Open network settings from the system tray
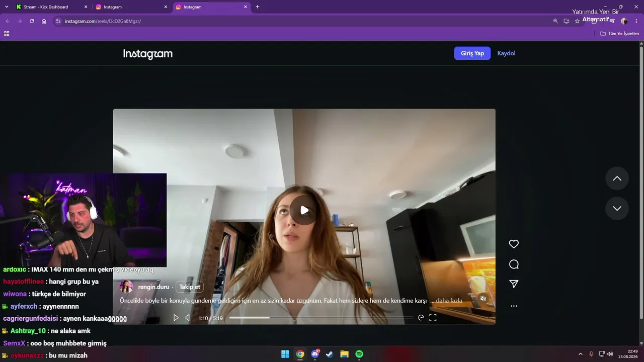This screenshot has width=644, height=362. tap(602, 354)
